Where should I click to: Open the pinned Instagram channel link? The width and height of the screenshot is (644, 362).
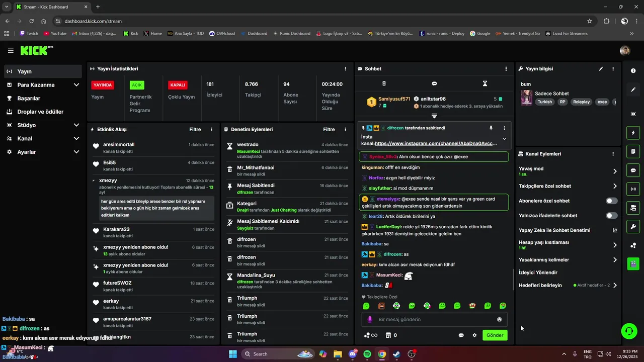[436, 143]
